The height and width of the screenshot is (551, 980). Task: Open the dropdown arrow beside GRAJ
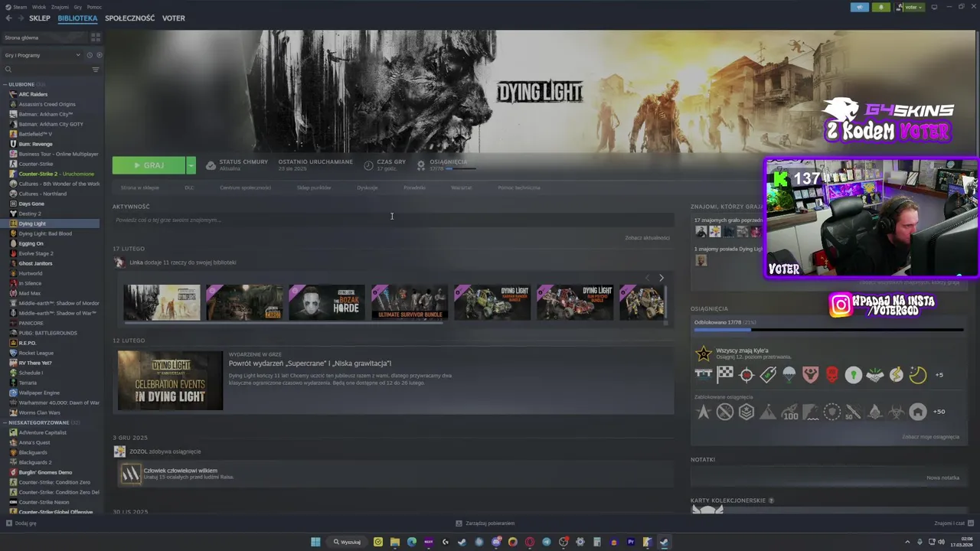pyautogui.click(x=191, y=165)
